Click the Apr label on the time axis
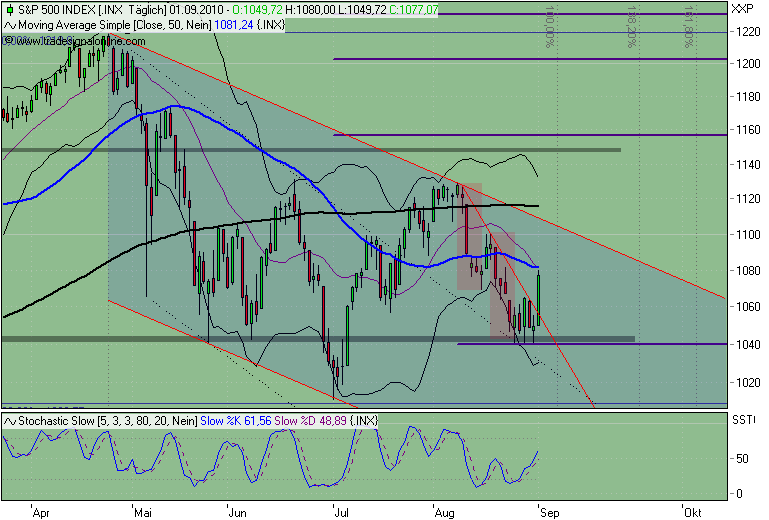The height and width of the screenshot is (520, 769). [41, 513]
